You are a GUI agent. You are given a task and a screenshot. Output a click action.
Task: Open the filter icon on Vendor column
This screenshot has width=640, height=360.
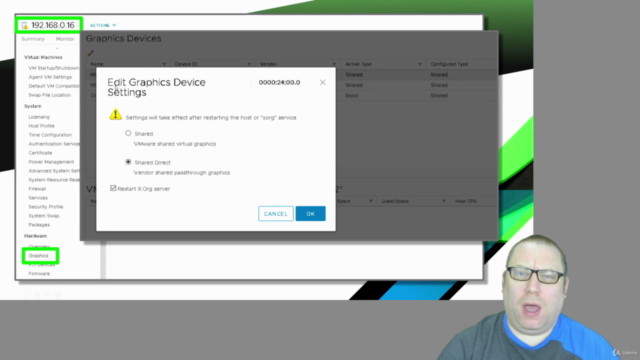pyautogui.click(x=334, y=64)
